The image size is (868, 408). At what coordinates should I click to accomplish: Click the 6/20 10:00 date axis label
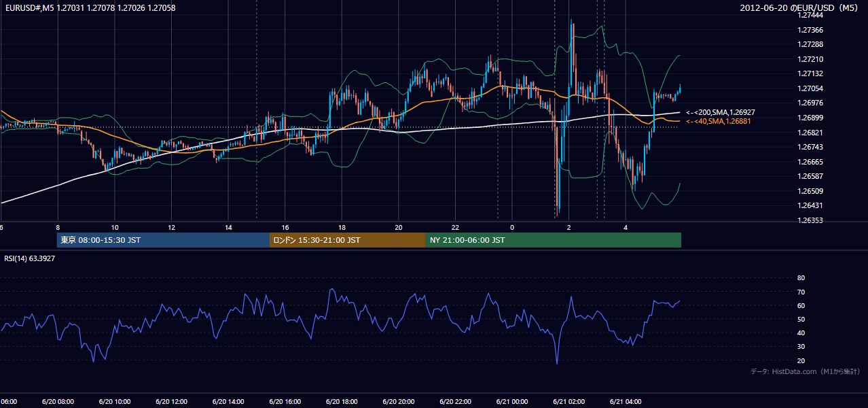coord(115,402)
